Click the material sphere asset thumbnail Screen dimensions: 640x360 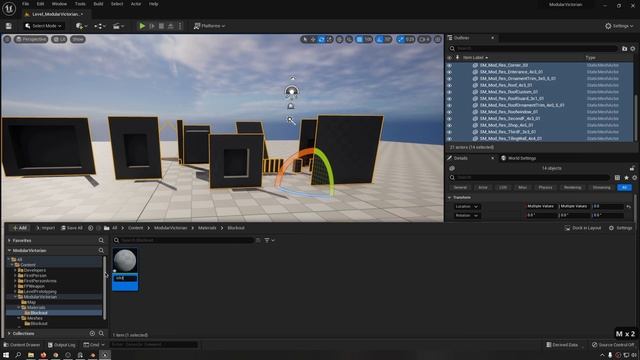(x=125, y=261)
